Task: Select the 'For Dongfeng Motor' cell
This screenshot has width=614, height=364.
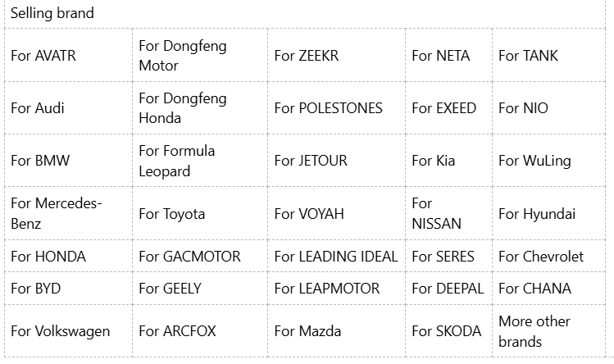Action: click(x=182, y=56)
